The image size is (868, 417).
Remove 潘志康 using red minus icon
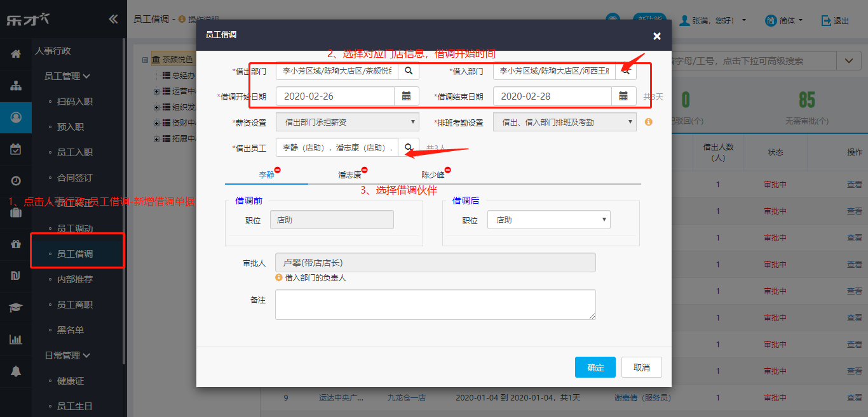365,170
